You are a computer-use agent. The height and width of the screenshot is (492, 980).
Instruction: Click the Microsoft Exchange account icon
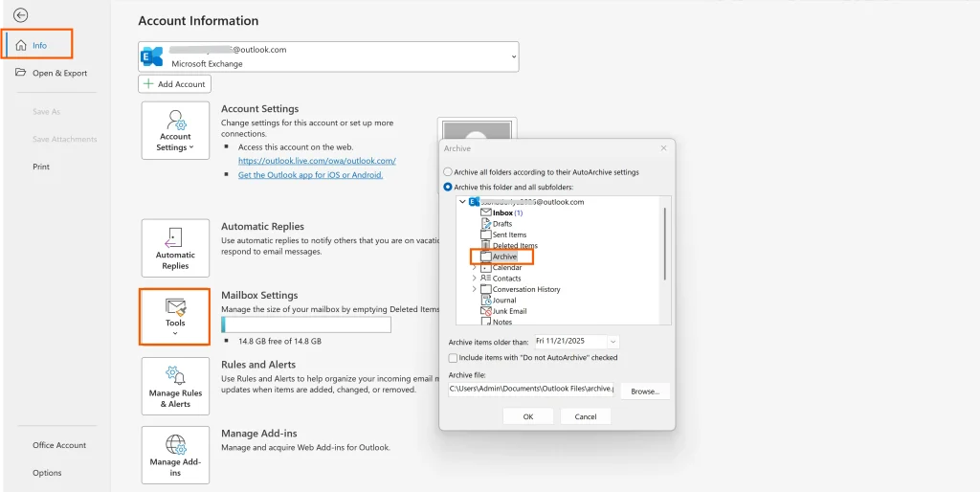[x=152, y=56]
